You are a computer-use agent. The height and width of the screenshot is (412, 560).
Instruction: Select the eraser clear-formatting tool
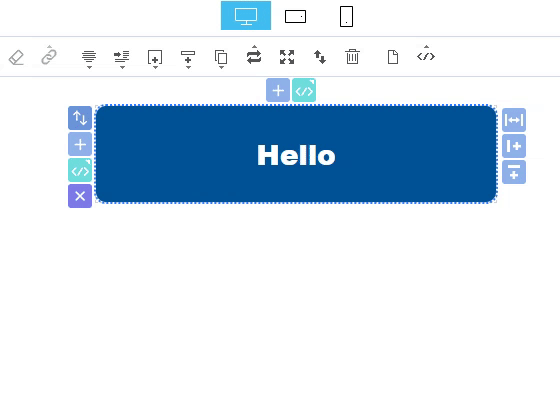(x=16, y=57)
